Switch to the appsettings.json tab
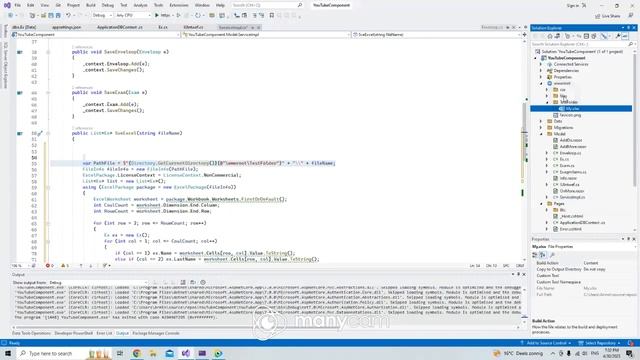 pyautogui.click(x=67, y=27)
